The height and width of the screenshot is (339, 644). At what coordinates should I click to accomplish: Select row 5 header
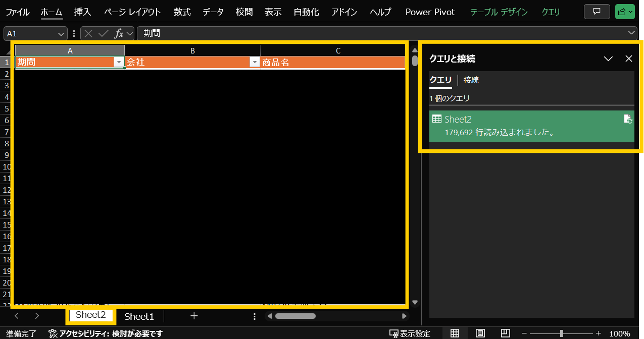click(7, 108)
